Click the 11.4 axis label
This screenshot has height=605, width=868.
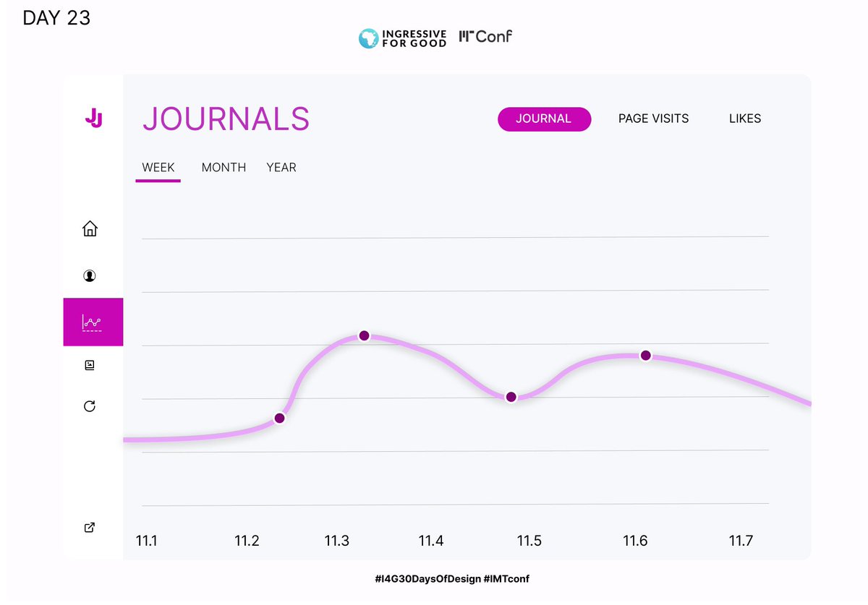pos(431,541)
